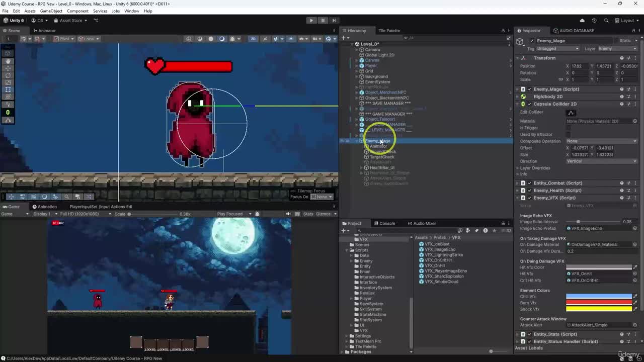Expand the Layer Overrides section

coord(518,168)
